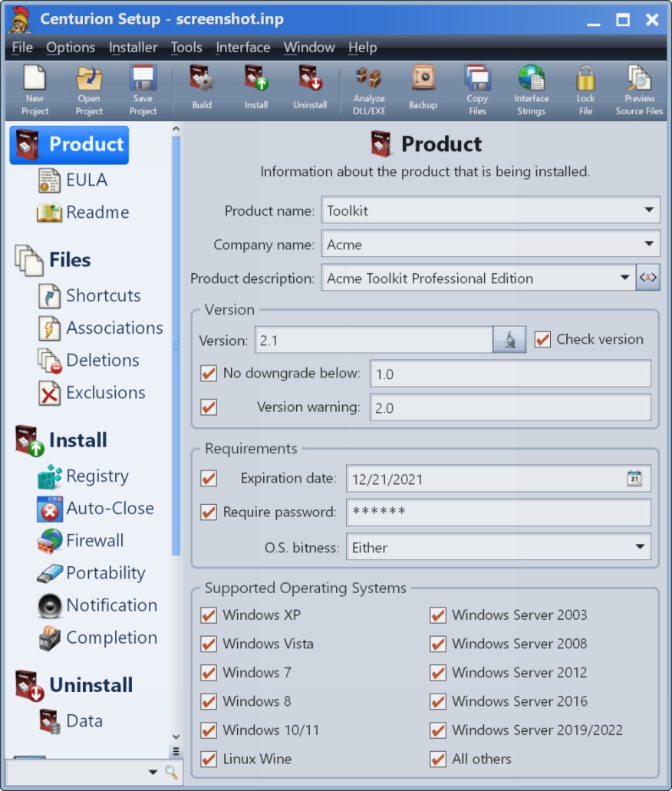The width and height of the screenshot is (672, 791).
Task: Click the sidebar vertical scrollbar
Action: click(x=176, y=345)
